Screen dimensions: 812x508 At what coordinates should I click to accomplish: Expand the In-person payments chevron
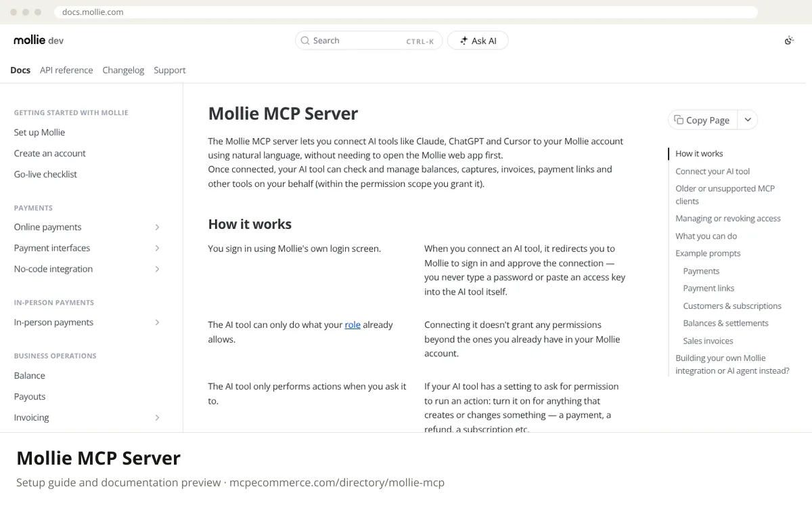click(x=157, y=322)
